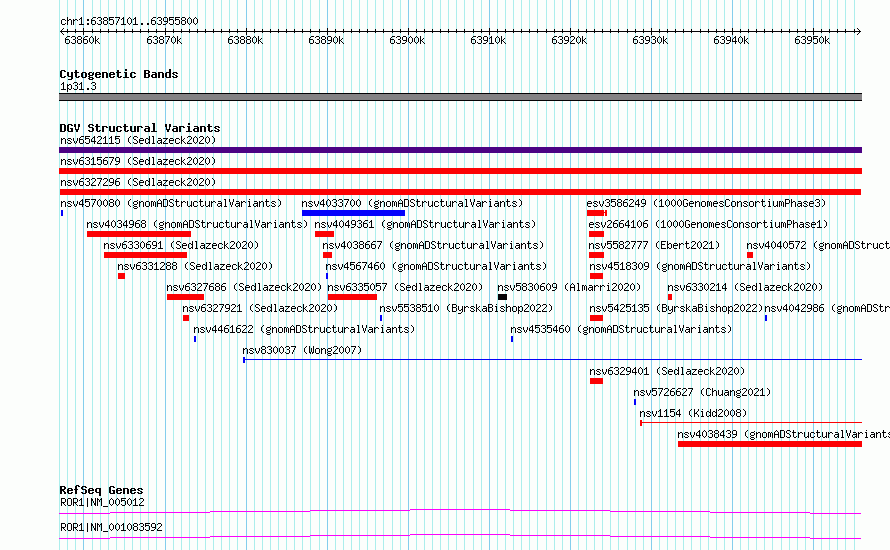Click the nsv4570080 (gnomADStructuralVariants) label
The image size is (890, 550).
(x=171, y=203)
